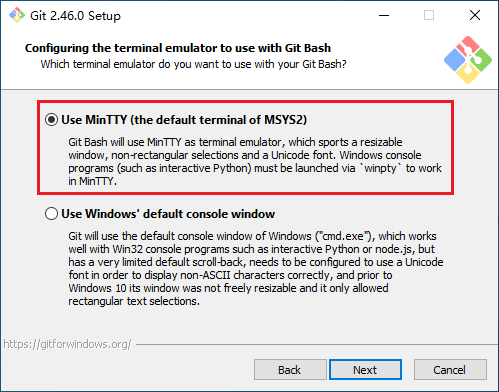Close the Git Setup window
This screenshot has width=499, height=392.
click(x=475, y=15)
